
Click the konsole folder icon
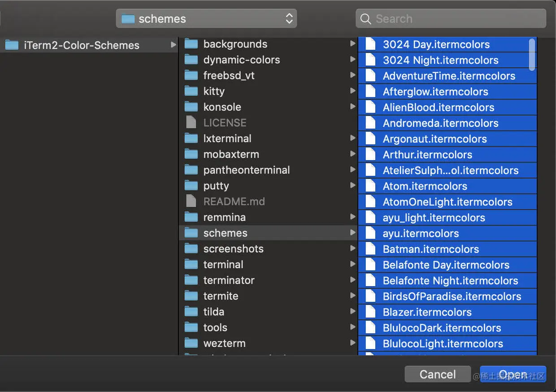(191, 107)
